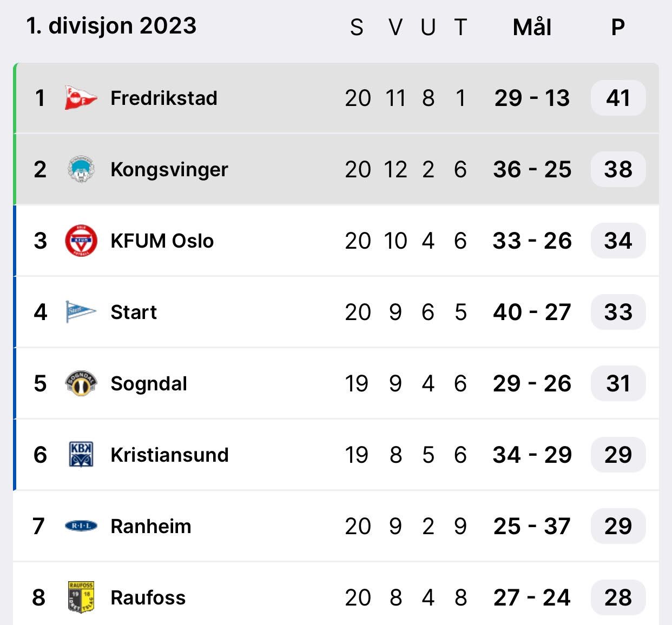This screenshot has width=672, height=625.
Task: Click the Start pennant logo
Action: tap(81, 312)
